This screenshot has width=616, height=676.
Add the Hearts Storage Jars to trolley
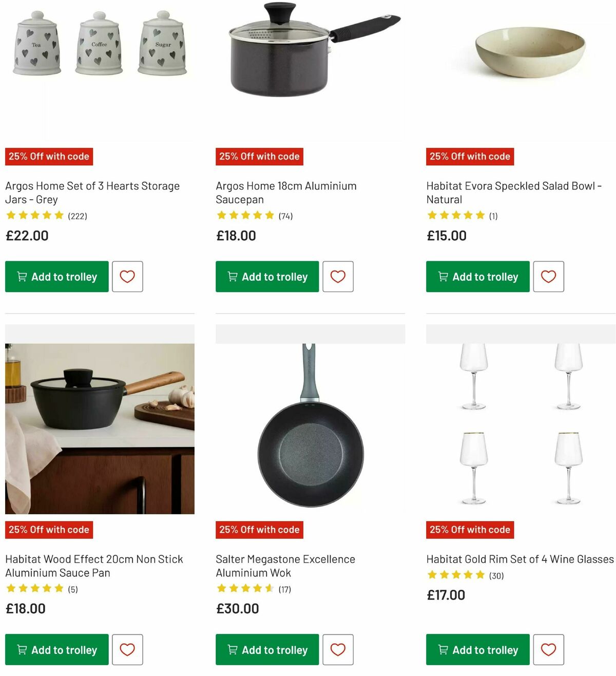coord(56,277)
